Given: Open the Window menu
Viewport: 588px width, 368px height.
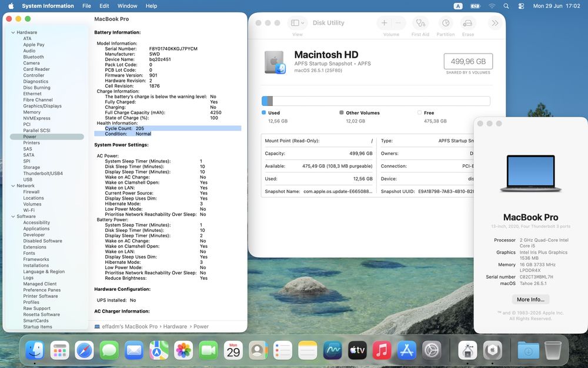Looking at the screenshot, I should click(x=127, y=6).
